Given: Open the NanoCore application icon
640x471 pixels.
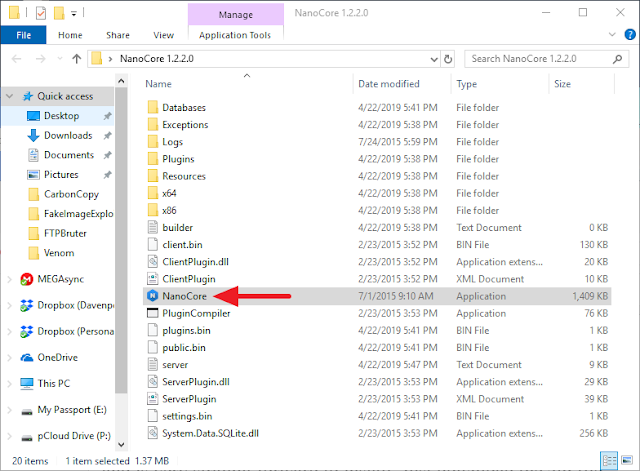Looking at the screenshot, I should (152, 296).
